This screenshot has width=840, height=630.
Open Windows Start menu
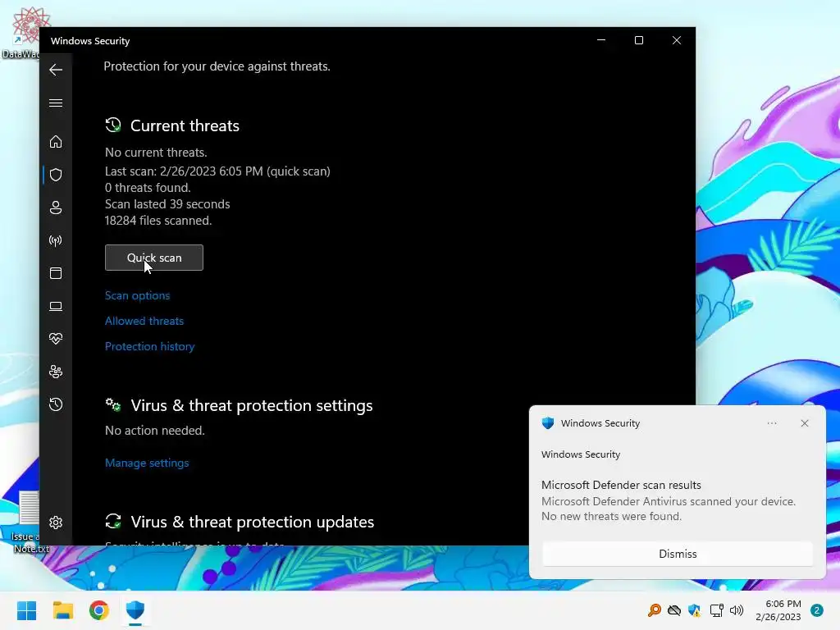pyautogui.click(x=26, y=610)
